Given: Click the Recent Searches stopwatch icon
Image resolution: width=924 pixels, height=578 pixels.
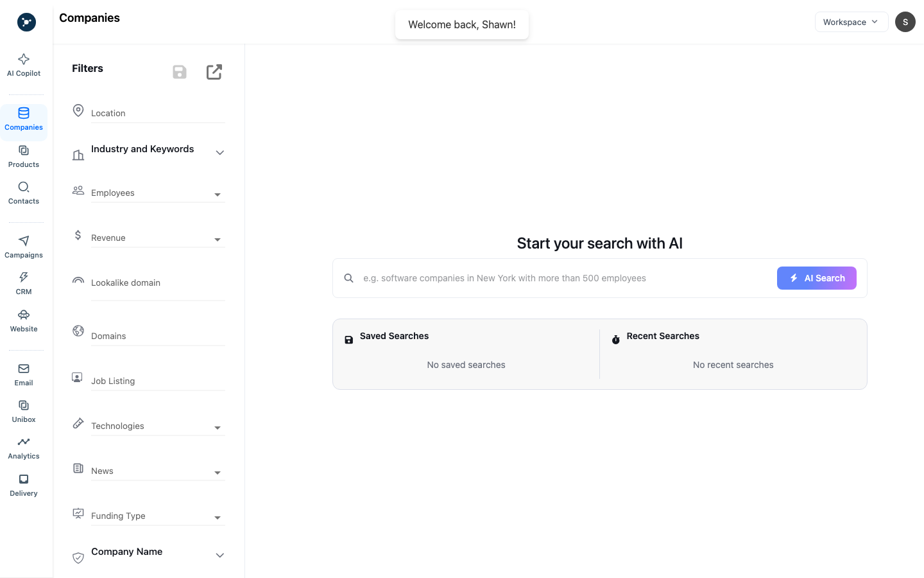Looking at the screenshot, I should pos(616,340).
